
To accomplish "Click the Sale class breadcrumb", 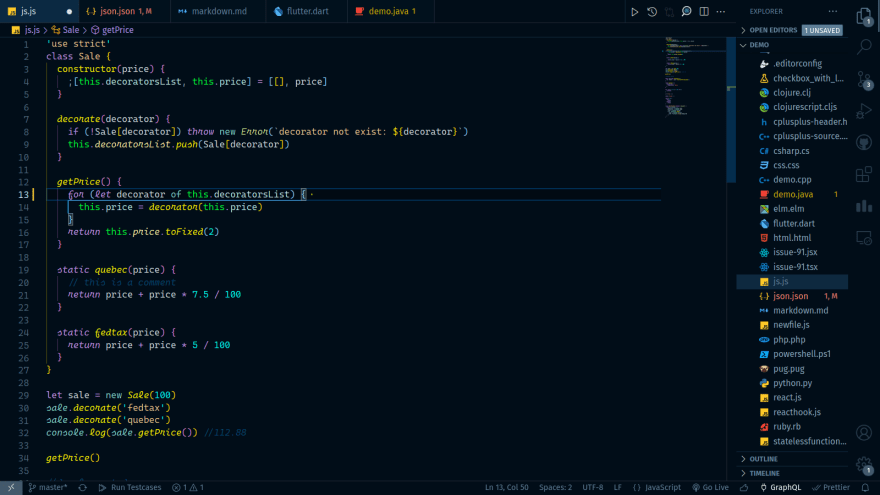I will click(x=65, y=30).
